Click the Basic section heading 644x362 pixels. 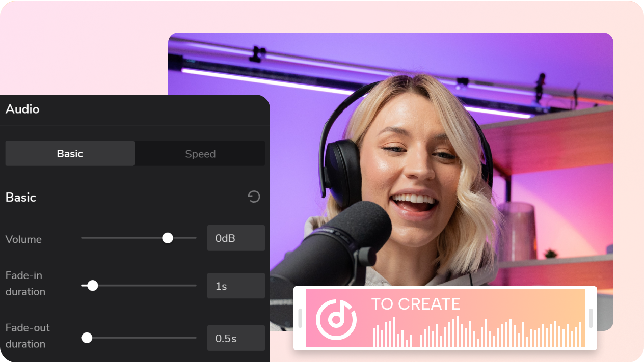pos(21,197)
